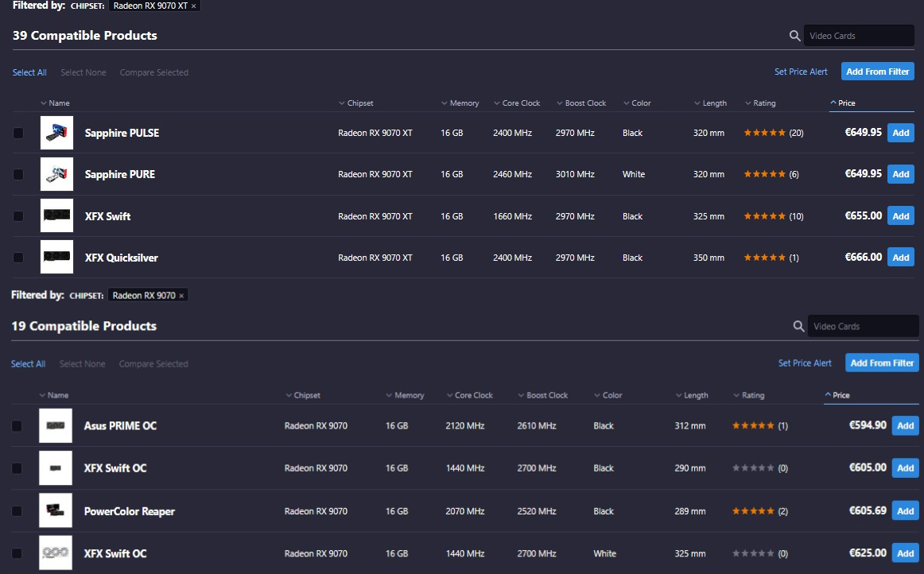This screenshot has width=924, height=574.
Task: Check the black XFX Swift OC checkbox
Action: coord(17,468)
